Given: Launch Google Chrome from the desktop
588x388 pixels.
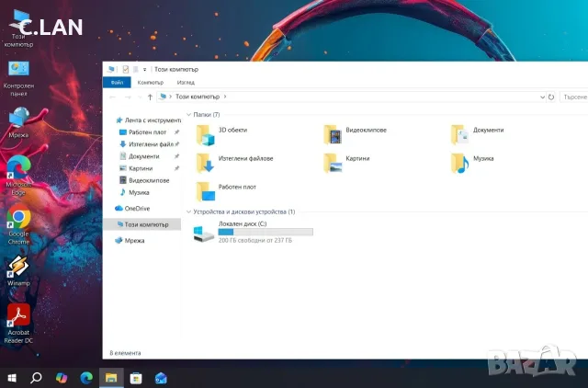Looking at the screenshot, I should [x=18, y=224].
